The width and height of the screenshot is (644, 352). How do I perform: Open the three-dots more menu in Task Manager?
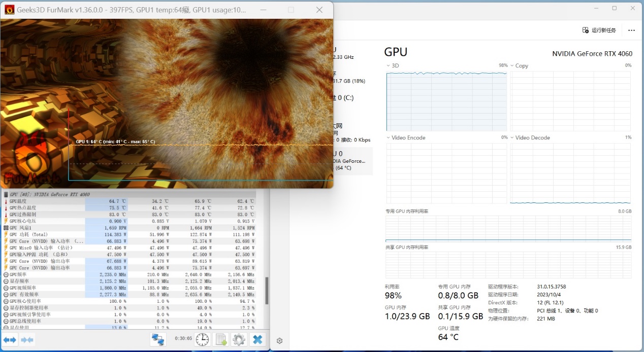click(x=631, y=30)
